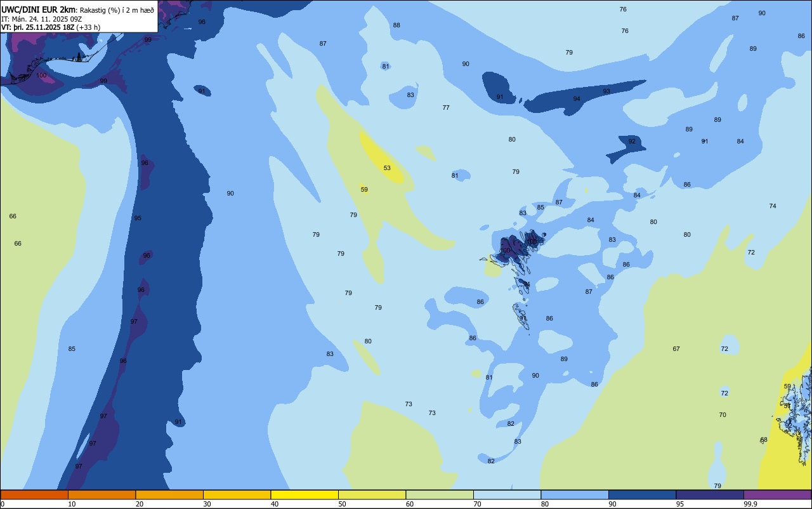
Task: Click the legend tick label 30
Action: pyautogui.click(x=207, y=504)
